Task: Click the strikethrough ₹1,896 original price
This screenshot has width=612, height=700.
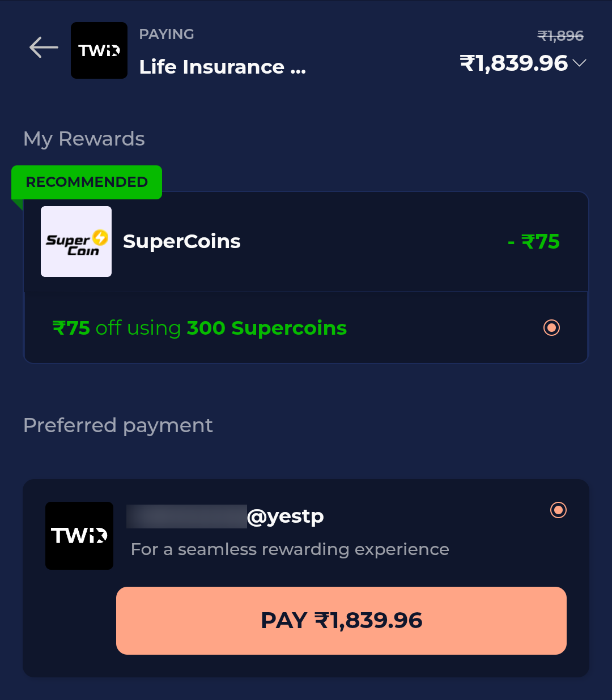Action: pyautogui.click(x=560, y=35)
